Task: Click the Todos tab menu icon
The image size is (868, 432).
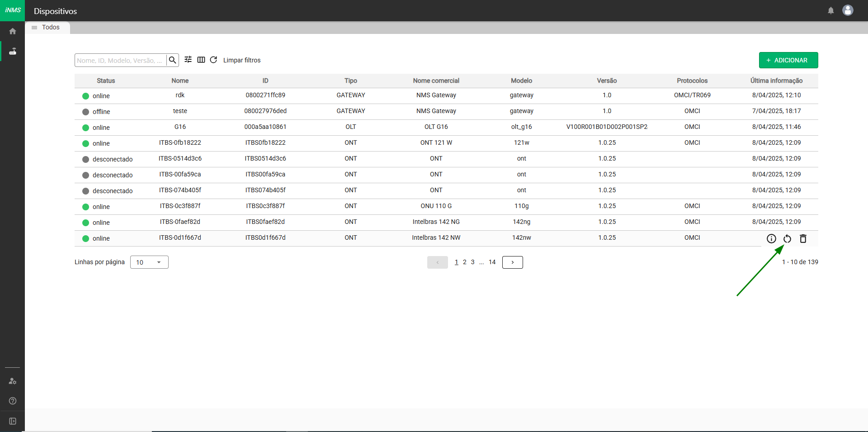Action: coord(34,28)
